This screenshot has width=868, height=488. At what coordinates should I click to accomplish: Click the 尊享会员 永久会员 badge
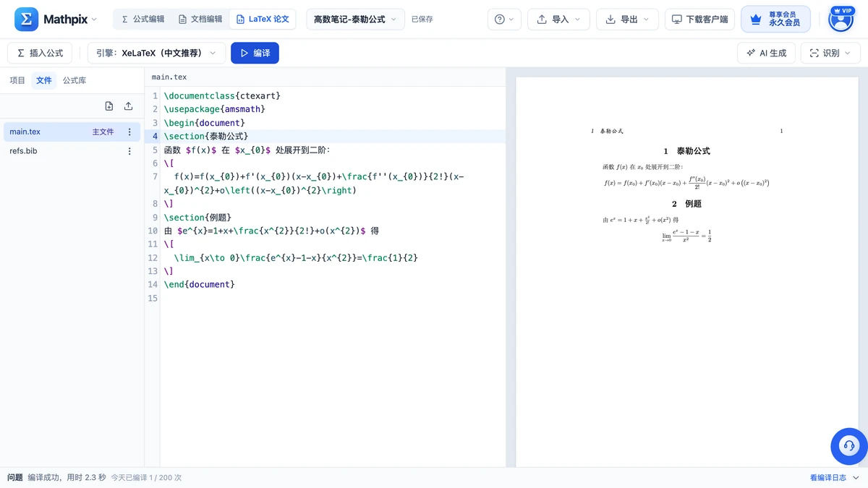(775, 20)
